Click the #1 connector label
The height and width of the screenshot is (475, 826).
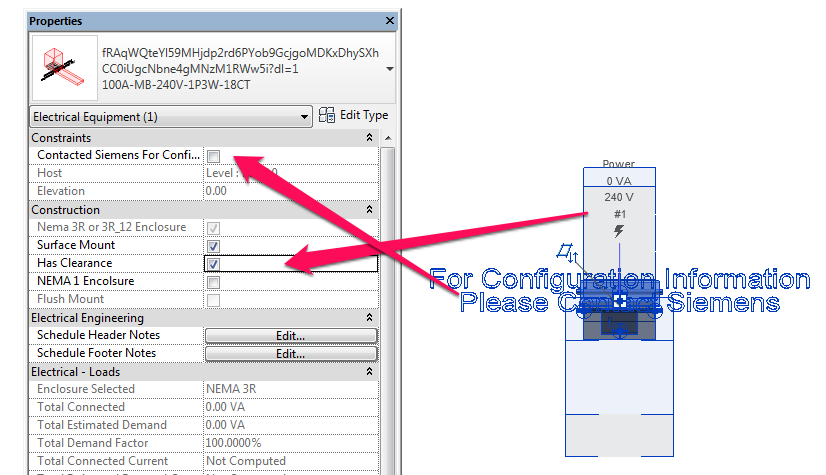pos(620,214)
